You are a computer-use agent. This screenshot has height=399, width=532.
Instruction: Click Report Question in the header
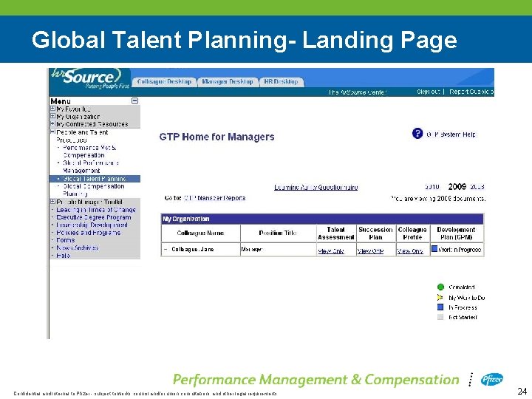[x=471, y=92]
